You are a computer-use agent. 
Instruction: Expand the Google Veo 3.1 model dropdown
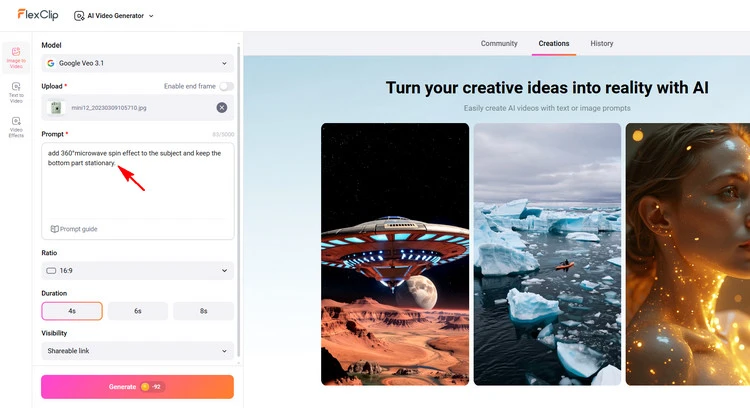138,63
